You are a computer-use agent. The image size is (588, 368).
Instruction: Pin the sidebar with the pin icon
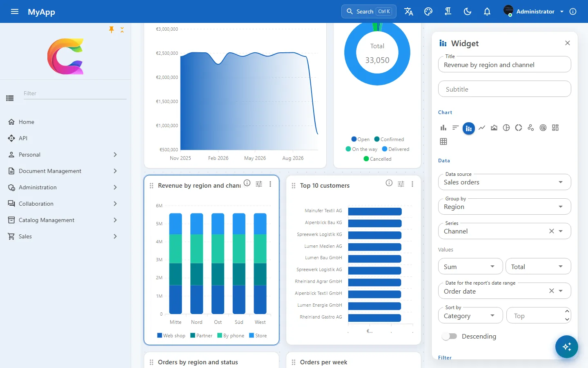[111, 29]
